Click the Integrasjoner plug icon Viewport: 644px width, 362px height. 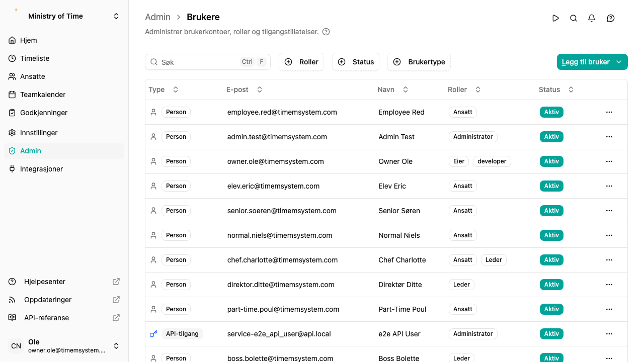(x=12, y=169)
